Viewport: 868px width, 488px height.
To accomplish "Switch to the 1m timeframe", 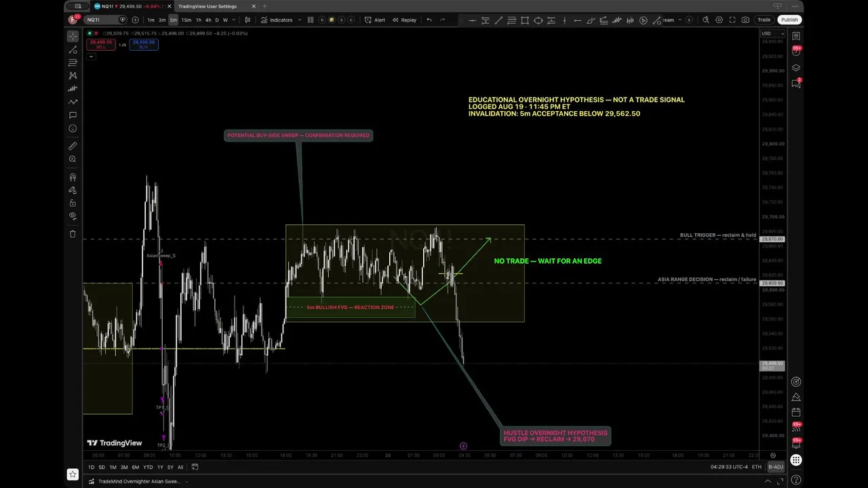I will (x=151, y=20).
